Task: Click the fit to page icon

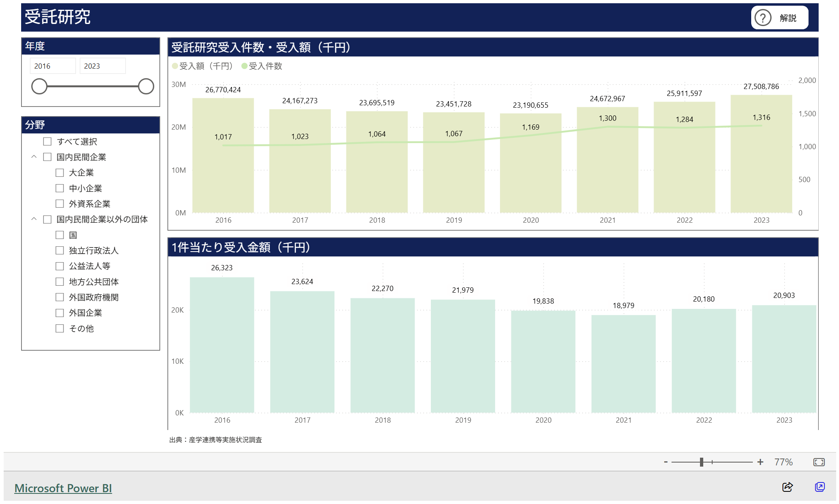Action: tap(819, 462)
